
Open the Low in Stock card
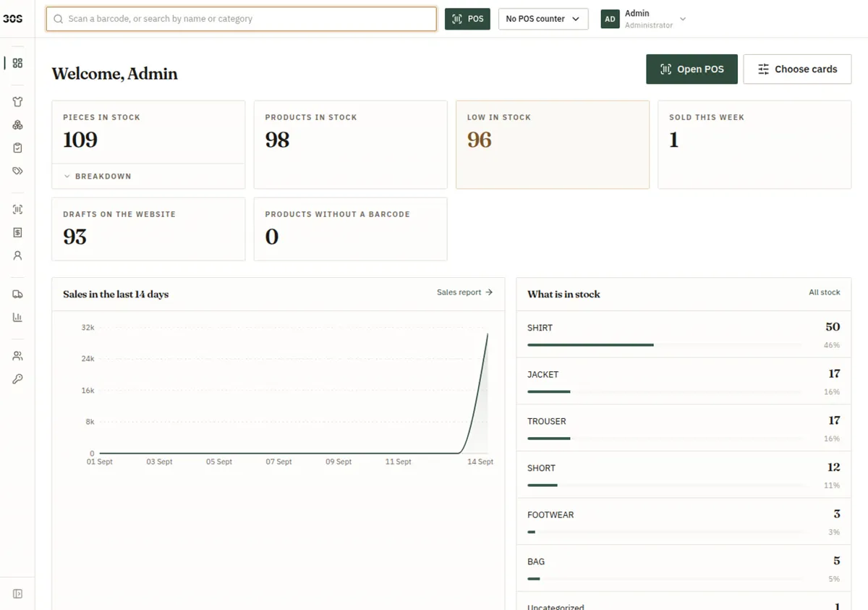553,145
